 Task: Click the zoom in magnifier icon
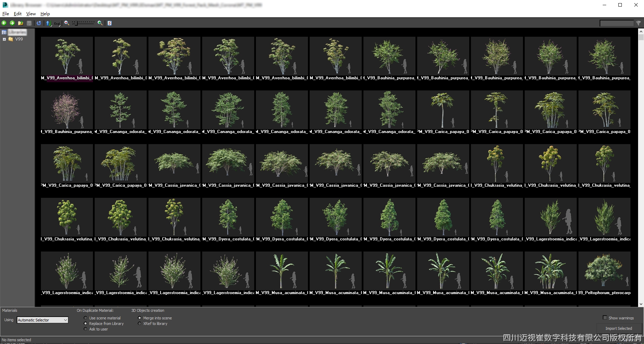pos(100,23)
